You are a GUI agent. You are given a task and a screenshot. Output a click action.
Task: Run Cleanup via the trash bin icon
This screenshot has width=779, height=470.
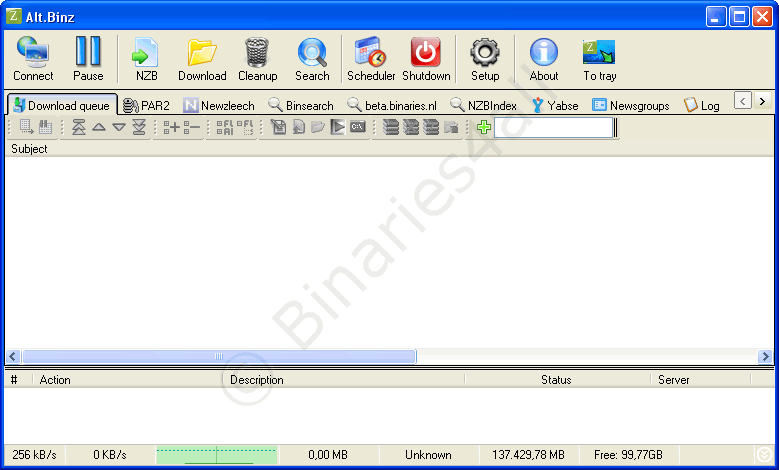257,52
